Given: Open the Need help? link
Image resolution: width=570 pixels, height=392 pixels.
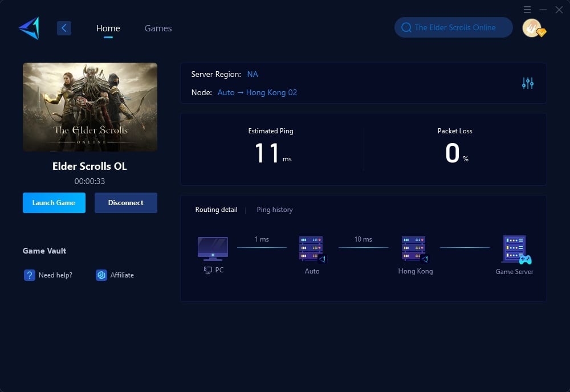Looking at the screenshot, I should point(55,275).
